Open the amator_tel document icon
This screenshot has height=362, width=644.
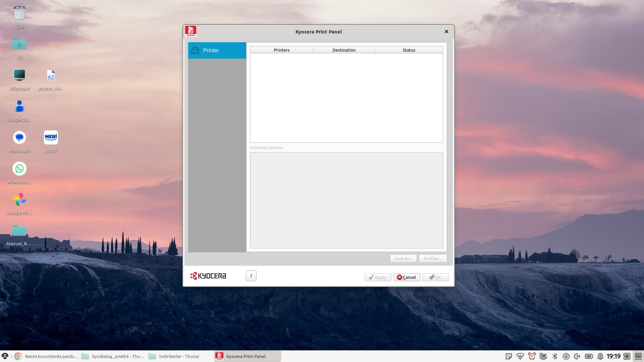[51, 76]
